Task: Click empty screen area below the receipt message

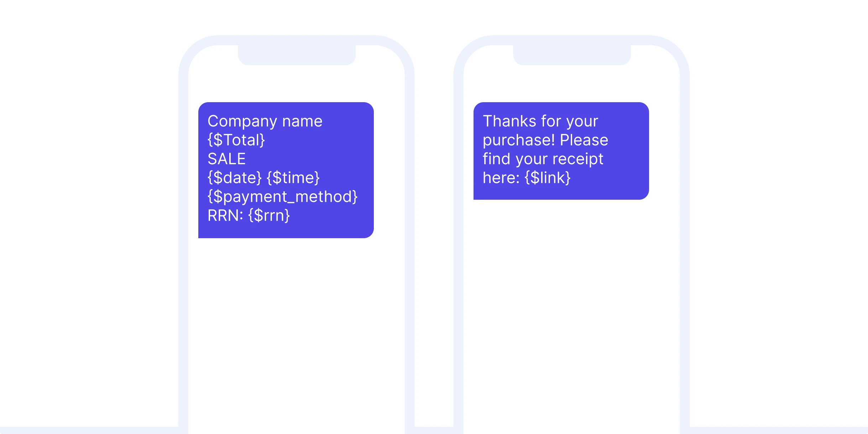Action: point(571,303)
